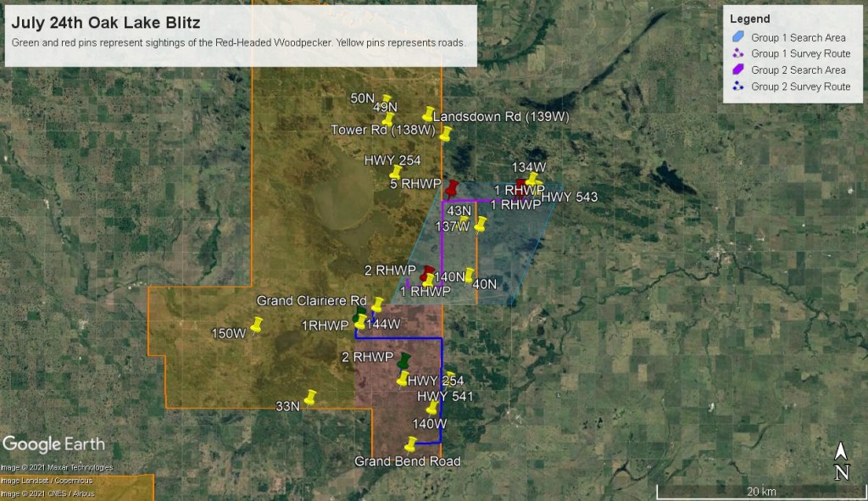
Task: Click the yellow pin labeled 50N
Action: click(387, 100)
